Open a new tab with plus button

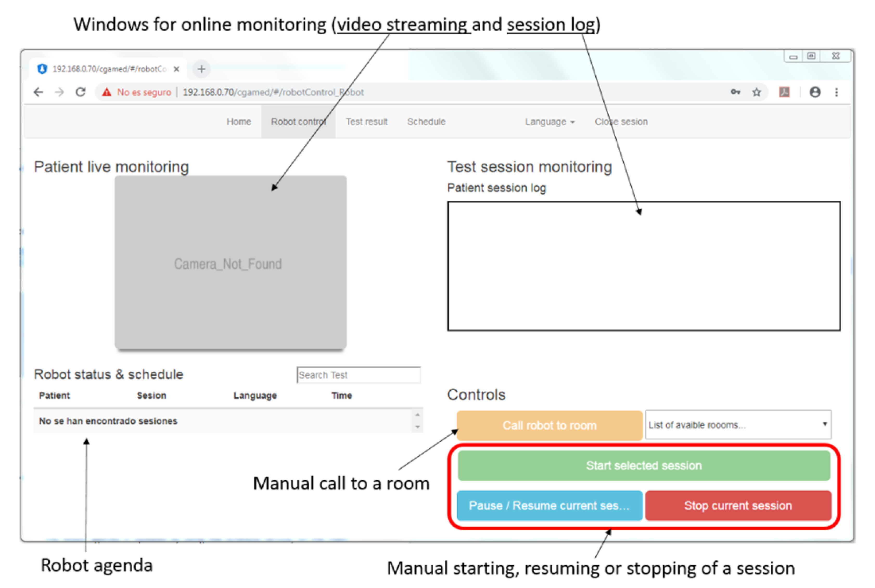pyautogui.click(x=201, y=69)
